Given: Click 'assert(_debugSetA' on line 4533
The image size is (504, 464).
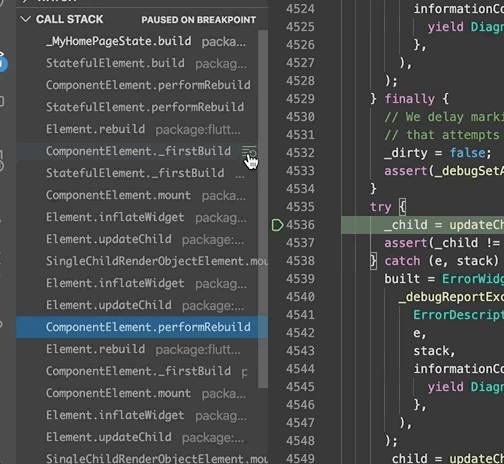Looking at the screenshot, I should pyautogui.click(x=444, y=171).
